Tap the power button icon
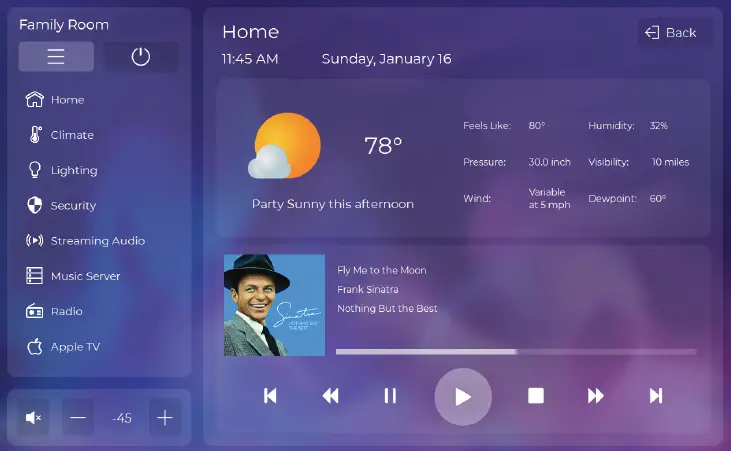Viewport: 731px width, 451px height. 140,56
